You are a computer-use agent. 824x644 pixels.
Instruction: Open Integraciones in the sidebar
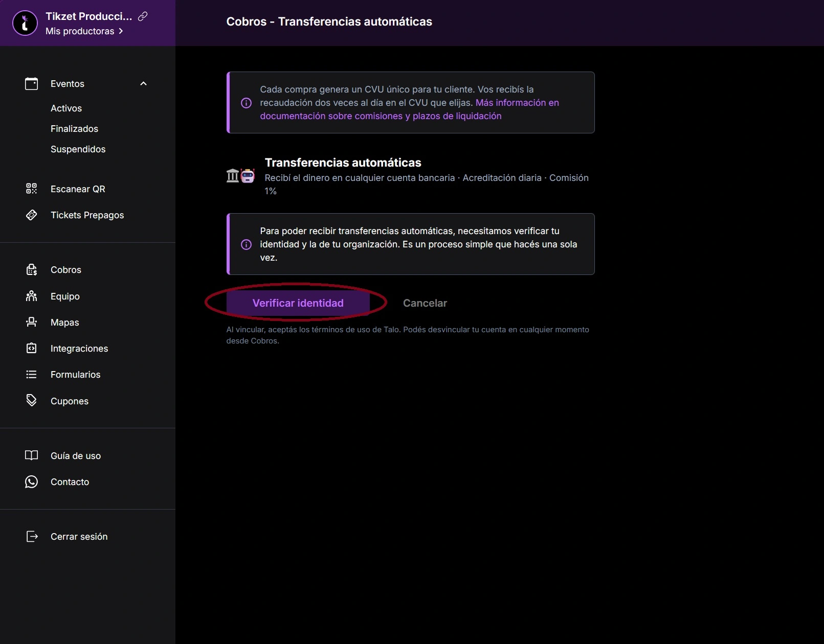point(79,349)
